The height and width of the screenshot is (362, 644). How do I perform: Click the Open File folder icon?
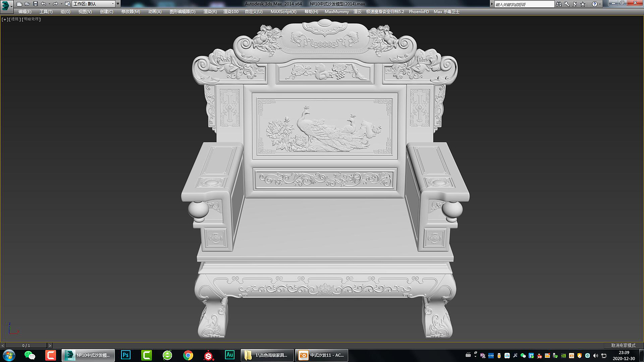coord(27,4)
